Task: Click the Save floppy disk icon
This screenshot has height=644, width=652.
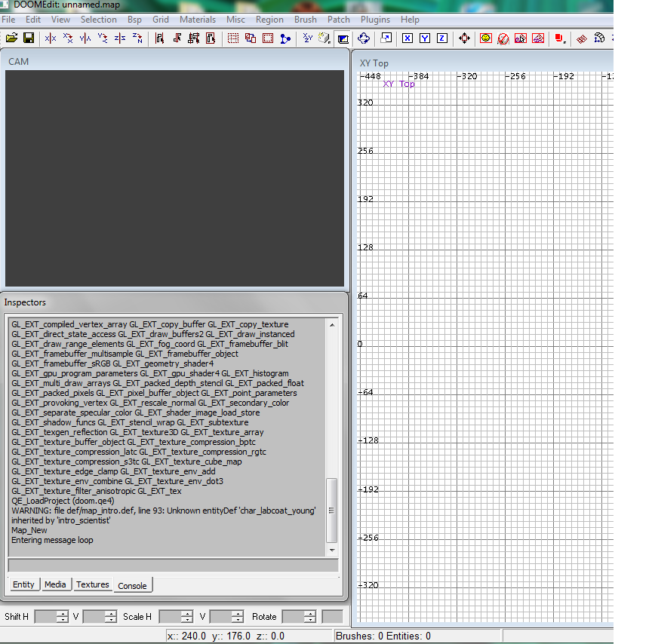Action: (29, 38)
